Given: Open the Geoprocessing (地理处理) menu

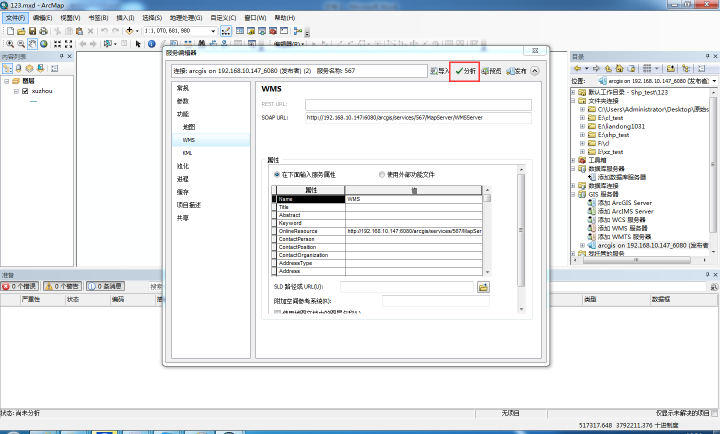Looking at the screenshot, I should click(x=186, y=18).
